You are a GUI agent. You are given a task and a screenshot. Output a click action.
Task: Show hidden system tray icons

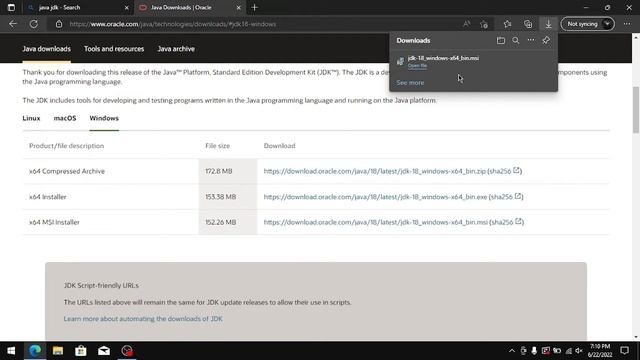511,351
